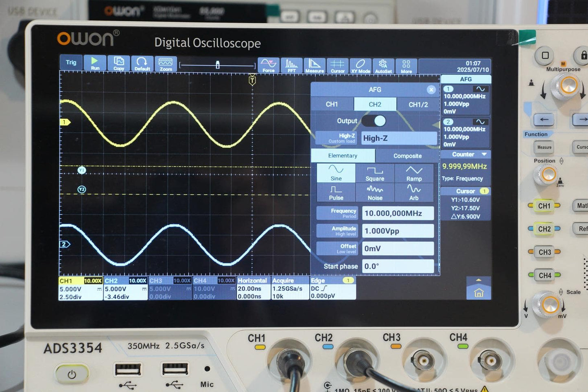Open the High-Z custom load selector
Screen dimensions: 588x392
coord(337,138)
